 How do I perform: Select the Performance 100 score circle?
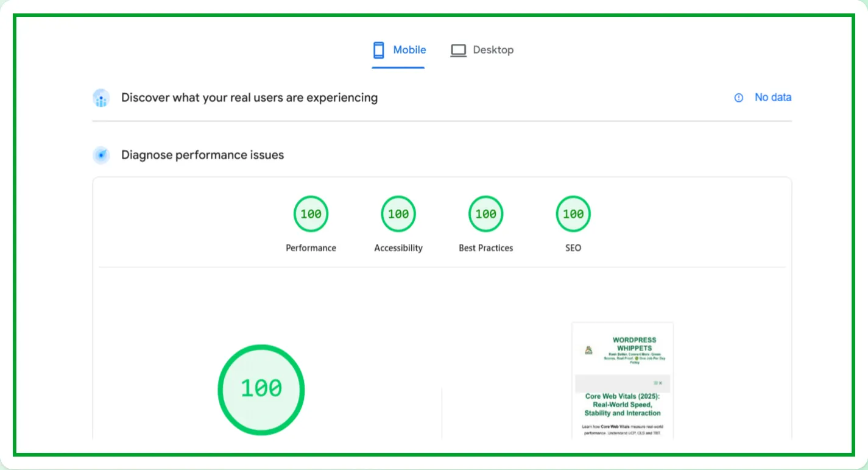coord(311,214)
